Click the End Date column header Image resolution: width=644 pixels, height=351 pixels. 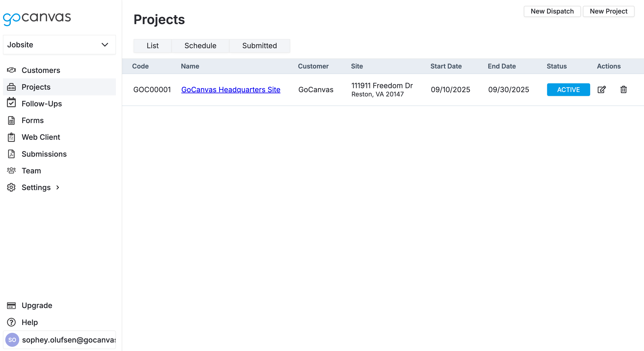502,66
